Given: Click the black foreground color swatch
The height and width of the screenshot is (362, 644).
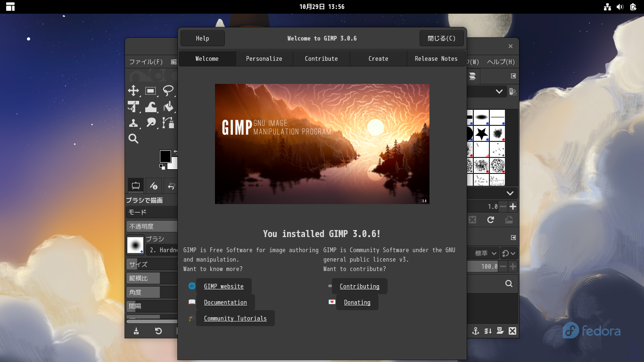Looking at the screenshot, I should pos(165,156).
